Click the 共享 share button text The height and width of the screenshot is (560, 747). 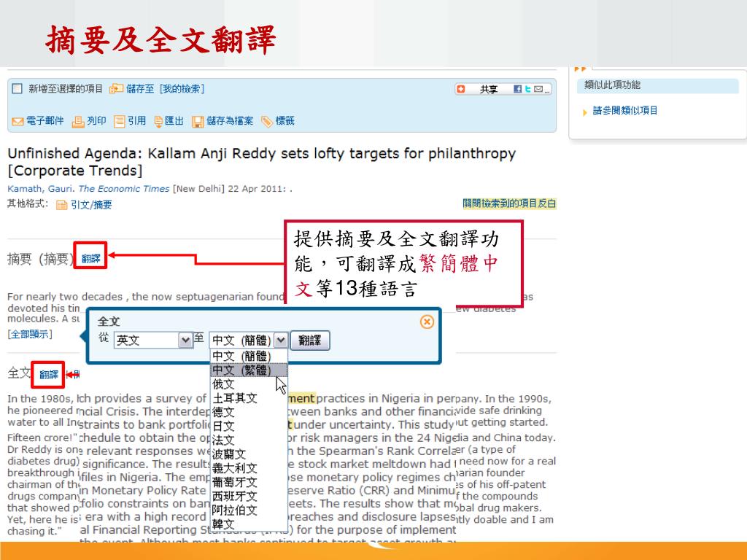click(x=488, y=89)
